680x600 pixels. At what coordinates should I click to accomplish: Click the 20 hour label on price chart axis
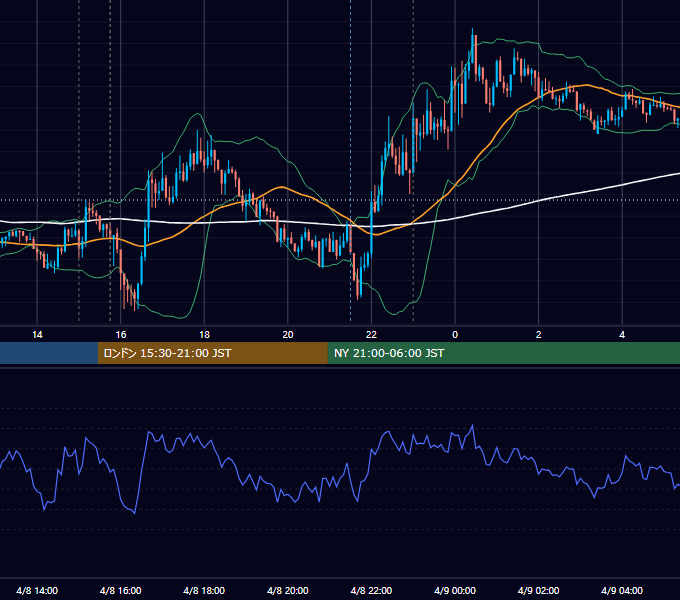pos(288,335)
